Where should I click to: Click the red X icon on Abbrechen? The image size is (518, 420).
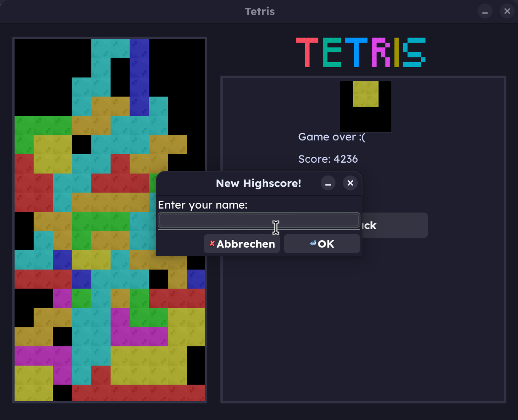(212, 243)
